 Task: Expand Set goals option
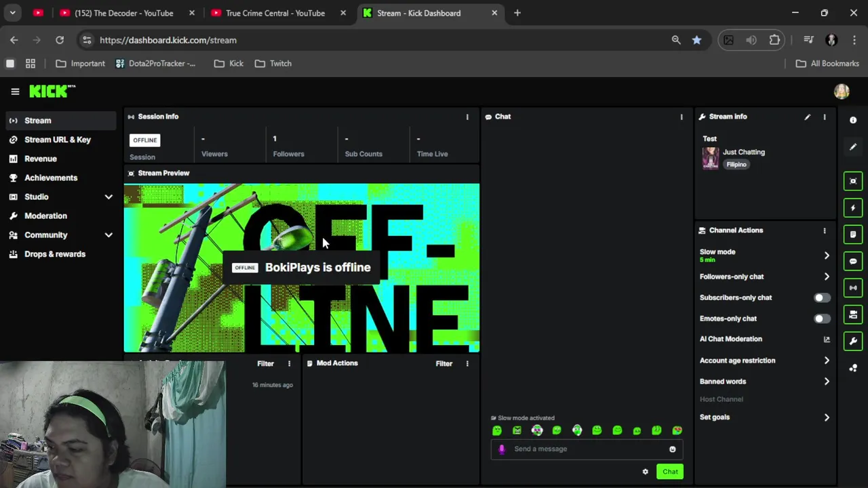826,418
